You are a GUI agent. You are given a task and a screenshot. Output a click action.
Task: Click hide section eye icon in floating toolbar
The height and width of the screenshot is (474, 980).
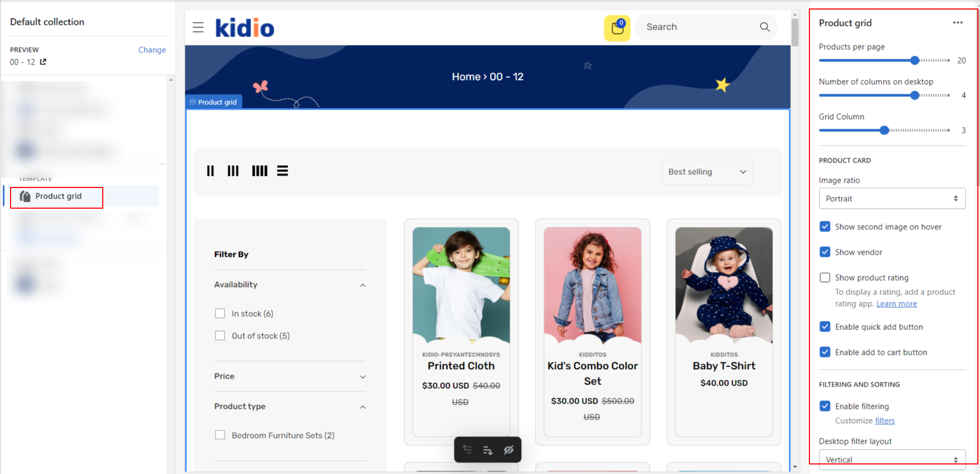pyautogui.click(x=509, y=450)
